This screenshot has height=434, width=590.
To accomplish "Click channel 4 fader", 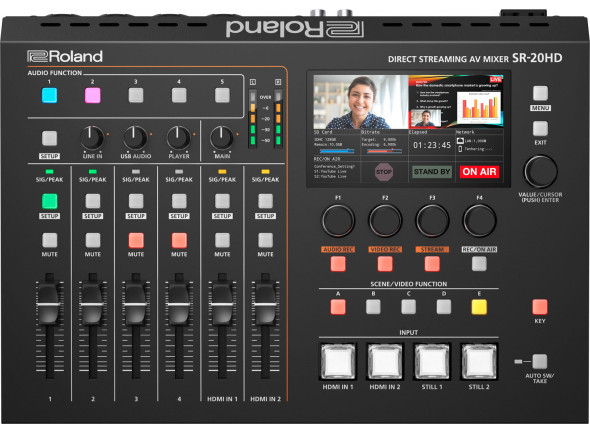I will [179, 303].
